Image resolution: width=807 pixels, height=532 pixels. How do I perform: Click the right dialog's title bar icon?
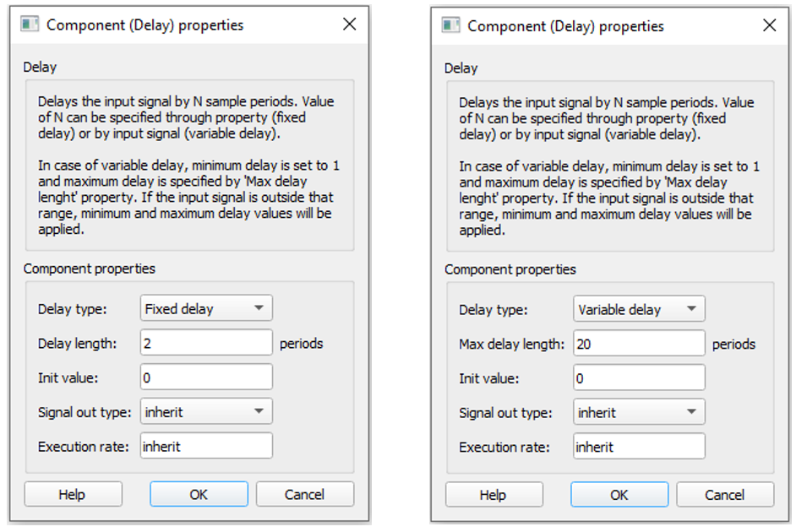451,25
